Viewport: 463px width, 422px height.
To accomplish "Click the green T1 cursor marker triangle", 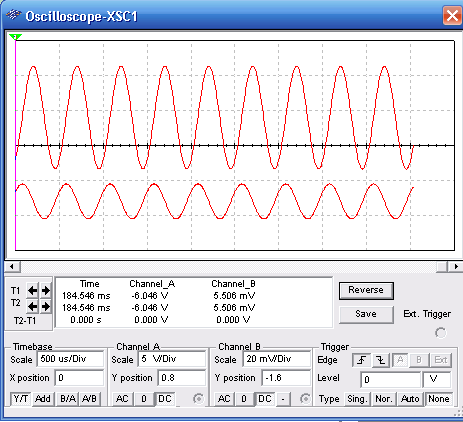I will pyautogui.click(x=15, y=37).
